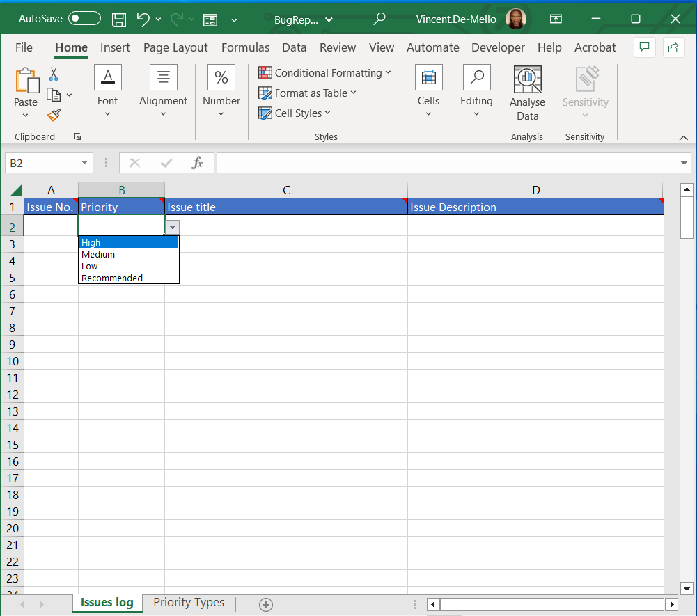The width and height of the screenshot is (697, 616).
Task: Open Conditional Formatting dropdown
Action: [324, 73]
